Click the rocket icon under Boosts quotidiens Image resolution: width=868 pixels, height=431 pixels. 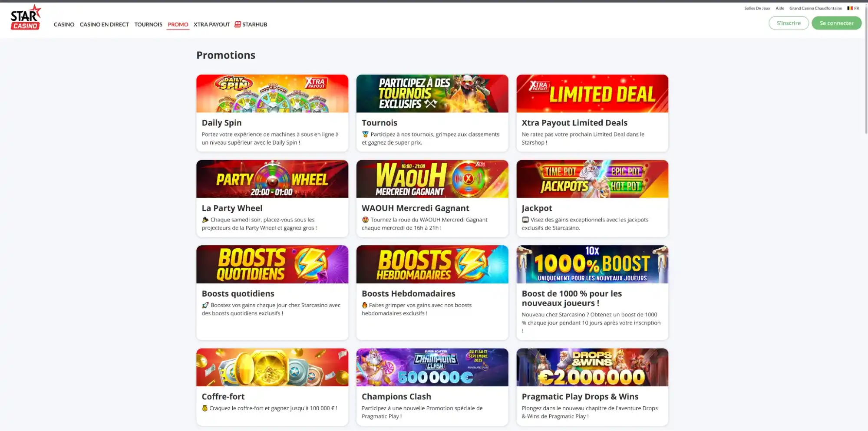point(205,306)
